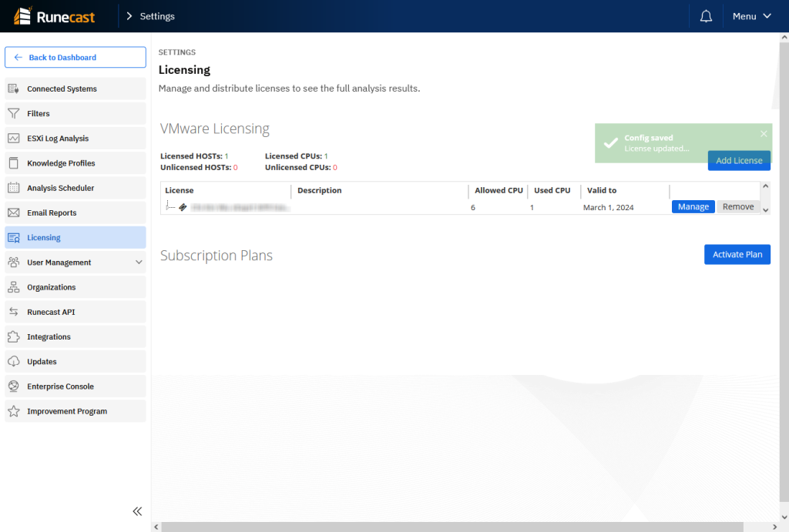Click the Filters funnel icon
The image size is (789, 532).
(x=14, y=114)
